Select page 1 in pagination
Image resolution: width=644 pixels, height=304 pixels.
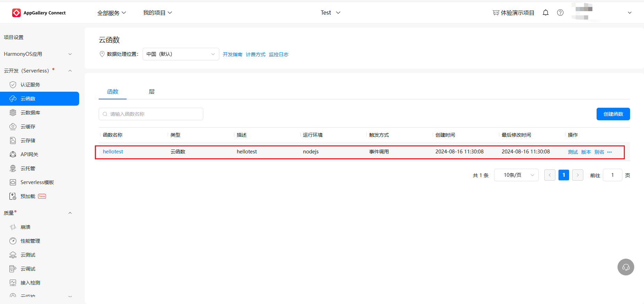click(x=564, y=175)
